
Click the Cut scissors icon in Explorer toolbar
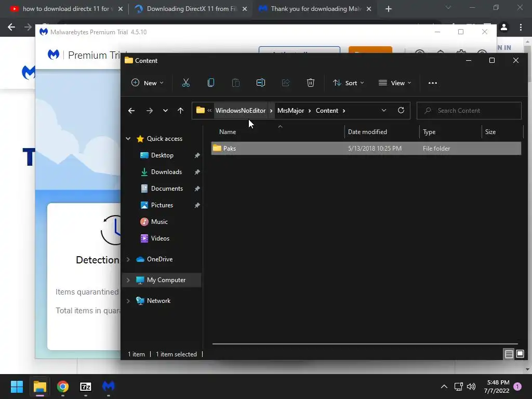pos(186,83)
